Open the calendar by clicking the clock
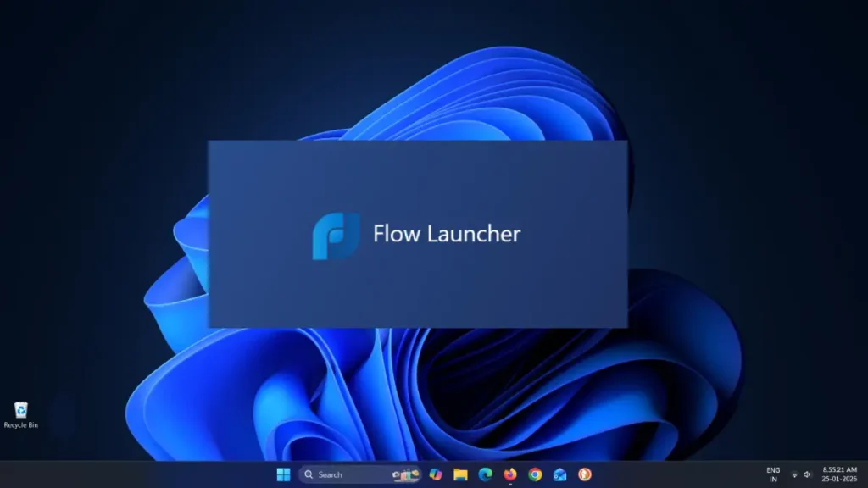 tap(838, 474)
